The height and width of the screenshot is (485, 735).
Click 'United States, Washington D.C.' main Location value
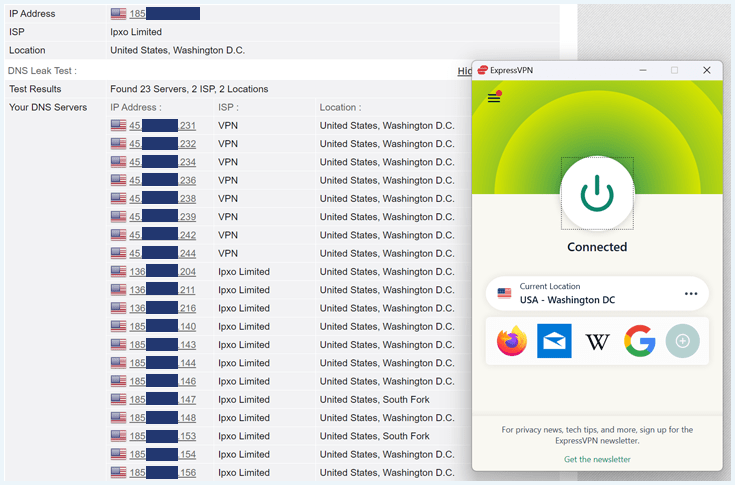tap(178, 50)
